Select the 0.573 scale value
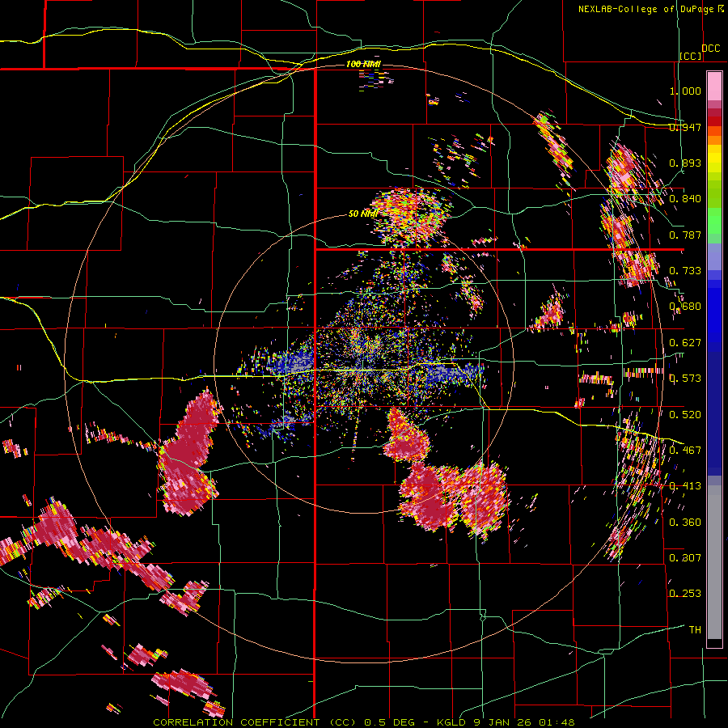The image size is (728, 728). tap(685, 379)
